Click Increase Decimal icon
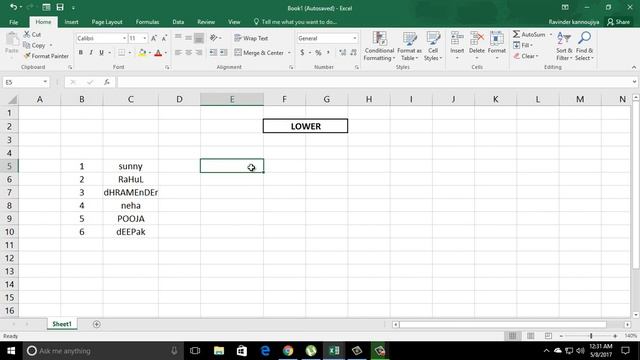640x360 pixels. 342,53
